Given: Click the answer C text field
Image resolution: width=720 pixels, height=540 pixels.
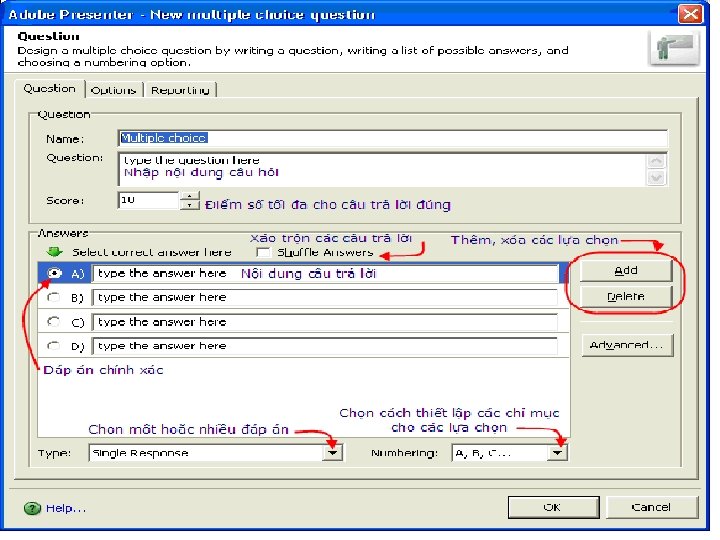Looking at the screenshot, I should 325,322.
